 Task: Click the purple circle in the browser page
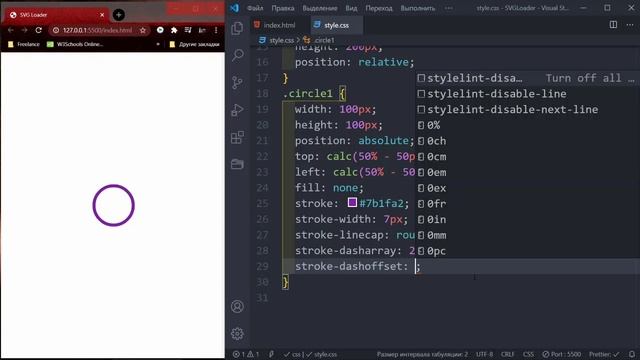click(113, 205)
